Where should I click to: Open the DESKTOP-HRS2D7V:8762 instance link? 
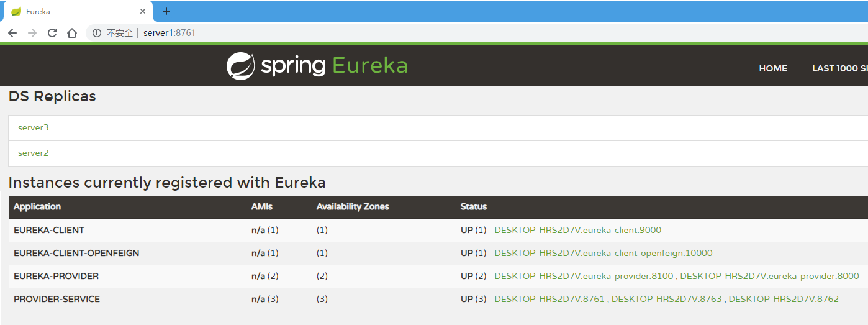784,299
